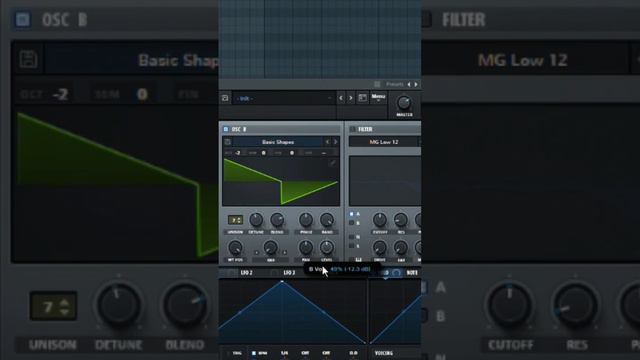
Task: Click the grid icon left of Presets
Action: (x=377, y=84)
